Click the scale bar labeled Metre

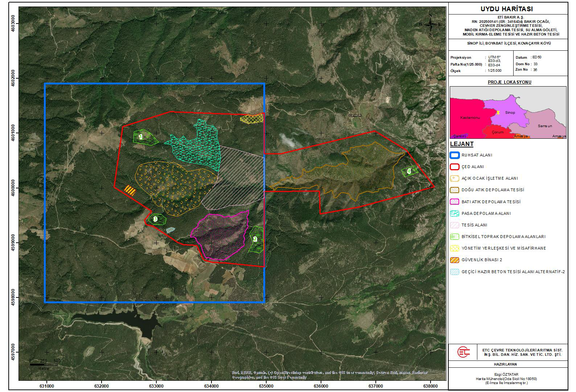pyautogui.click(x=44, y=364)
